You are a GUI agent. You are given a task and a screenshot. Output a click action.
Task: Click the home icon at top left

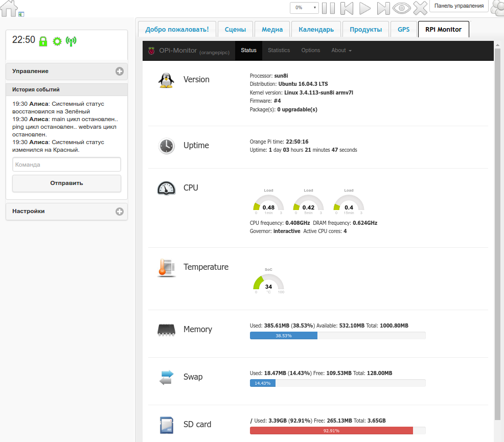click(9, 8)
